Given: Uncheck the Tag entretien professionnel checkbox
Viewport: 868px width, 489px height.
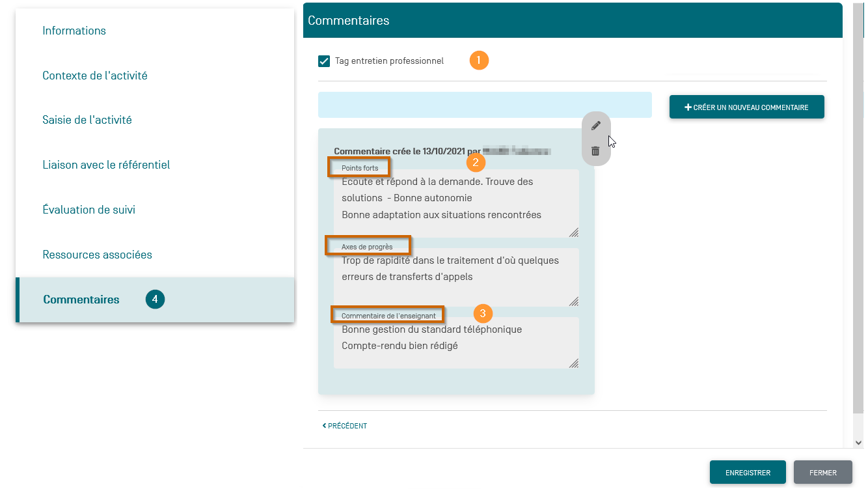Looking at the screenshot, I should [x=324, y=61].
